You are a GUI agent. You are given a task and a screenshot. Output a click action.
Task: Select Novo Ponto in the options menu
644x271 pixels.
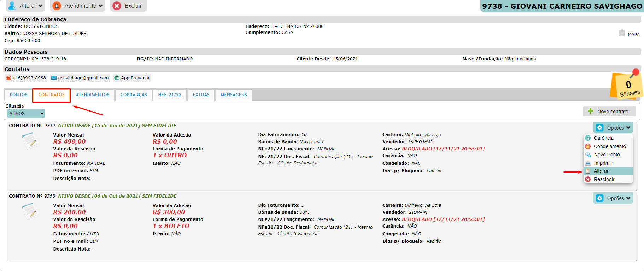coord(608,155)
